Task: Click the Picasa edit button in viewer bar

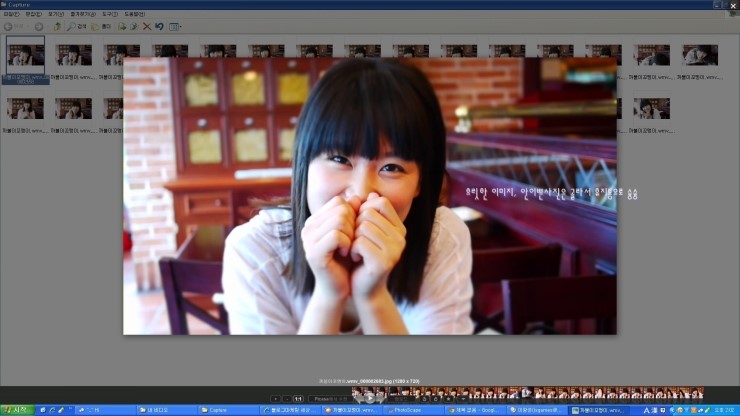Action: pyautogui.click(x=330, y=399)
